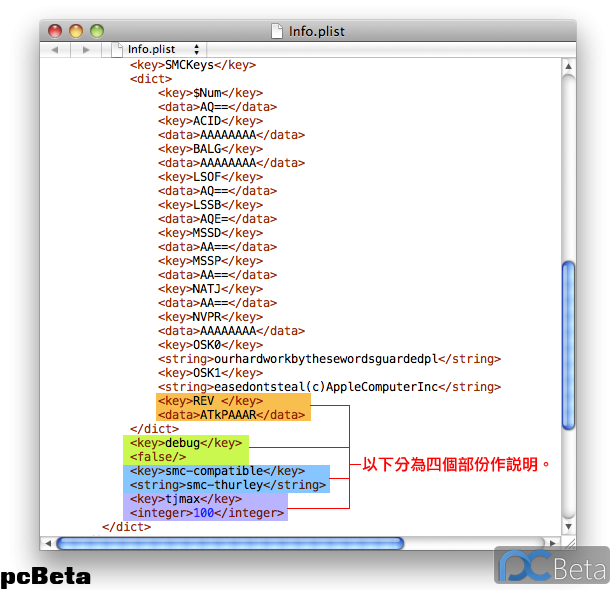Click the ACID key line
Screen dimensions: 616x590
coord(211,121)
